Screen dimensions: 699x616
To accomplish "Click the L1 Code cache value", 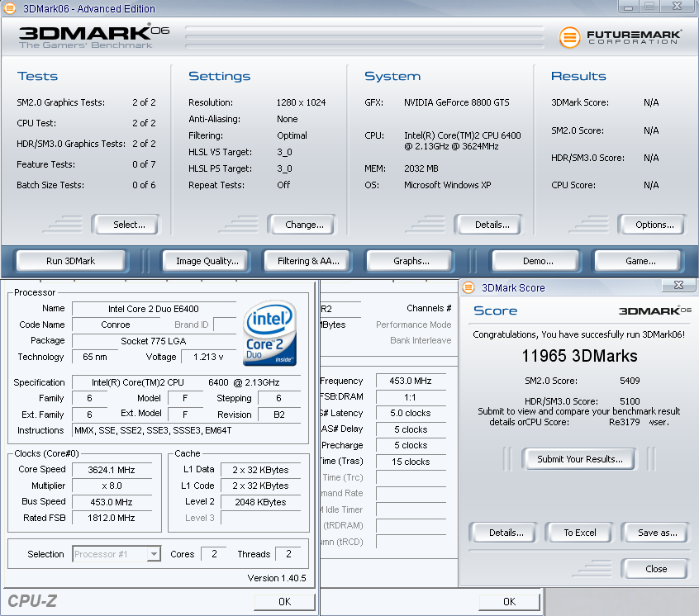I will tap(260, 486).
